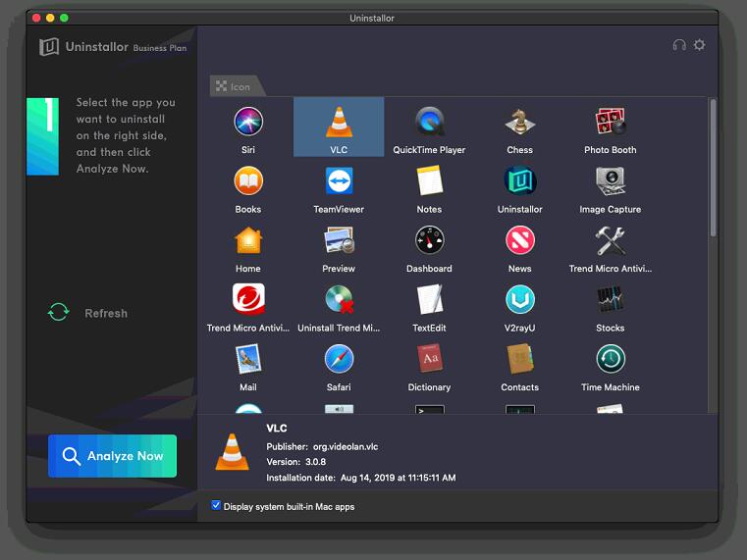Click the Uninstallor logo in sidebar
Image resolution: width=747 pixels, height=560 pixels.
coord(49,47)
